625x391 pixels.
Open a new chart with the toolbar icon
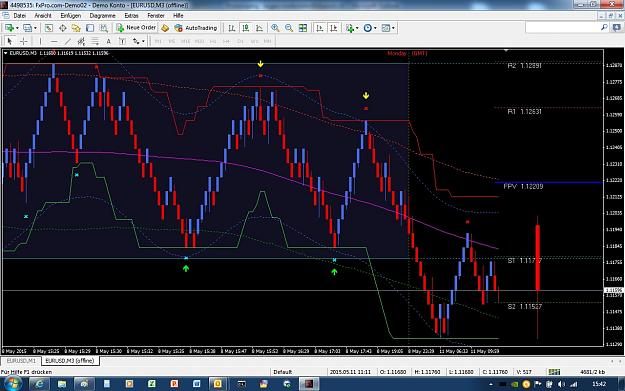point(9,28)
